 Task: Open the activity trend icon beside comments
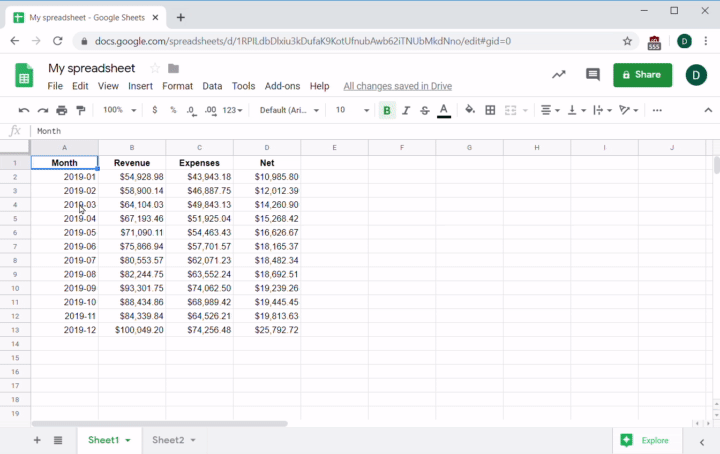(x=558, y=75)
